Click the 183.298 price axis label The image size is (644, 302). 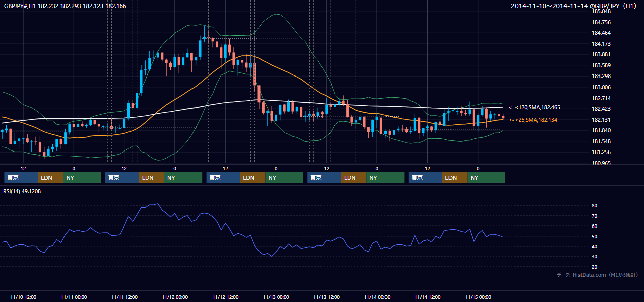coord(601,76)
